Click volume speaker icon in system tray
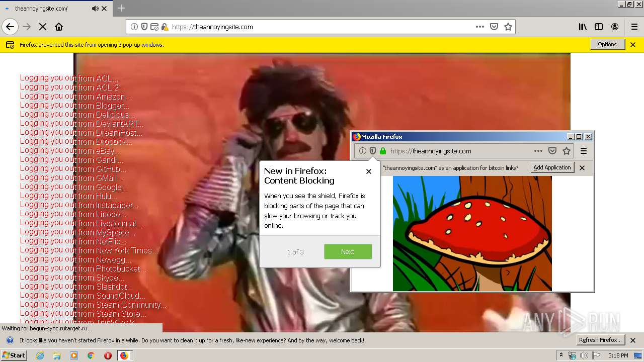644x362 pixels. [x=584, y=355]
